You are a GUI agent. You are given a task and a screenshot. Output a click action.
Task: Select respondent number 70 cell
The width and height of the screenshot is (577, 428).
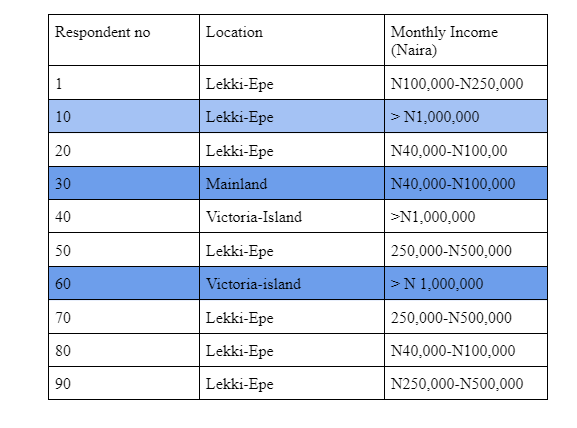point(124,317)
